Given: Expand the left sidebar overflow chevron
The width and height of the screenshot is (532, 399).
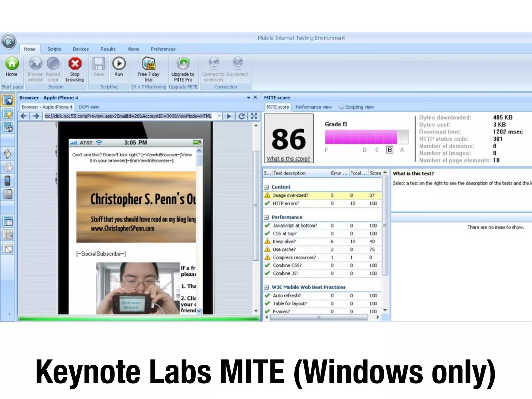Looking at the screenshot, I should point(9,314).
